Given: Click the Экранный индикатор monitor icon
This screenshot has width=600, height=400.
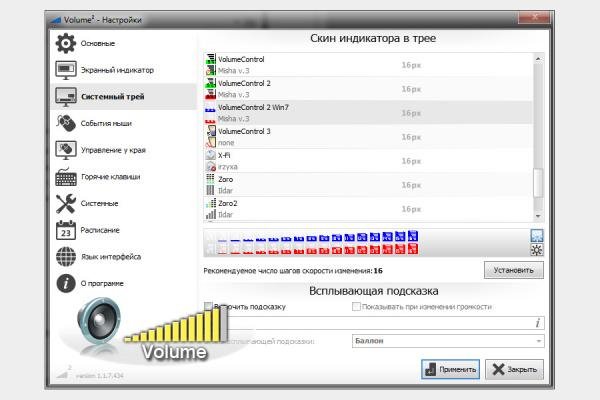Looking at the screenshot, I should [66, 70].
